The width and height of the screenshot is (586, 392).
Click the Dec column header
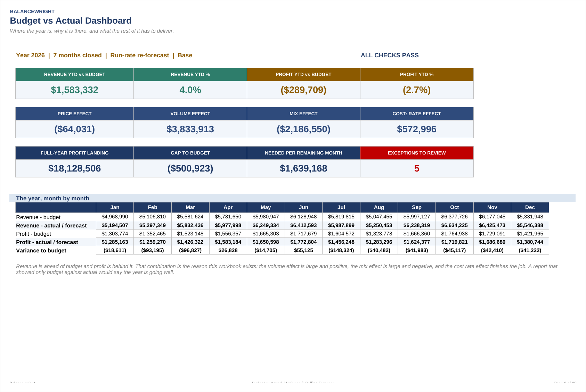[530, 207]
